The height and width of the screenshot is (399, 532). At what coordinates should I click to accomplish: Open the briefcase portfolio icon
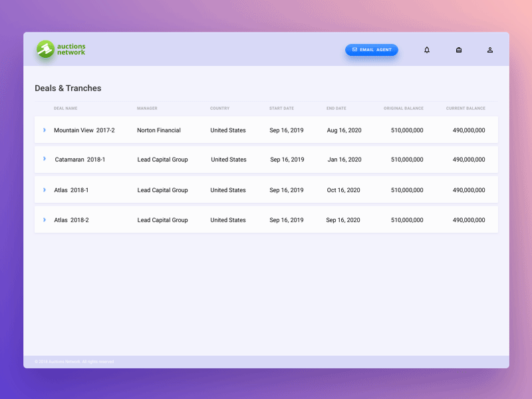(459, 50)
